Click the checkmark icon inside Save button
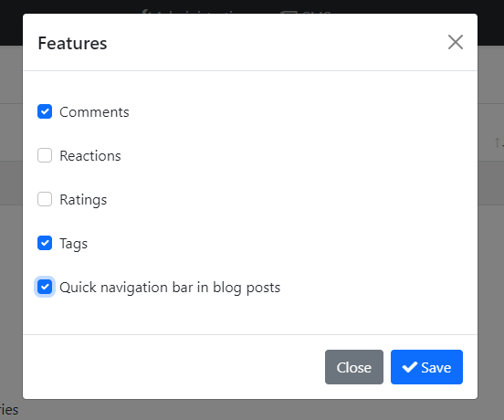Viewport: 504px width, 420px height. (410, 367)
